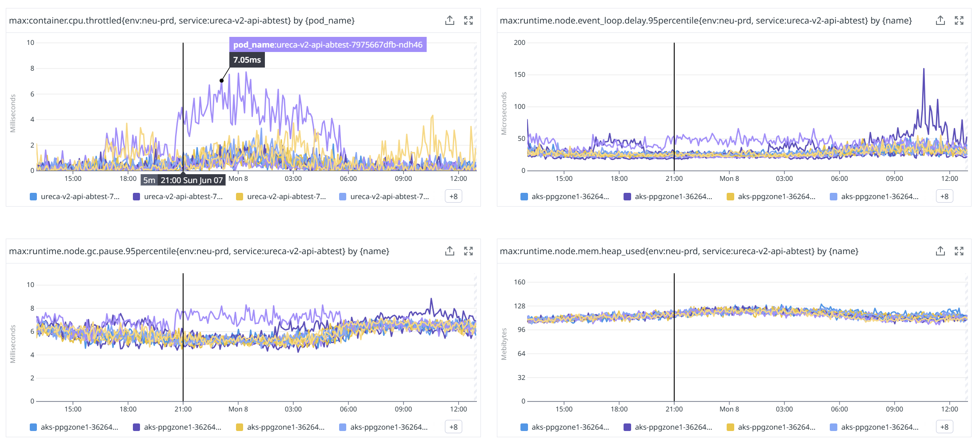The width and height of the screenshot is (980, 447).
Task: Select dark purple ureca-v2-api-abtest series in cpu.throttled legend
Action: [178, 196]
